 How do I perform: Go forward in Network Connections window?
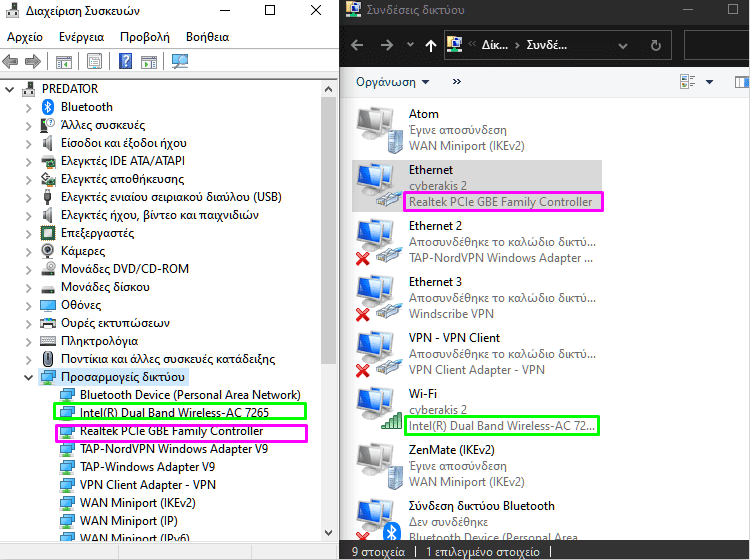pyautogui.click(x=386, y=45)
